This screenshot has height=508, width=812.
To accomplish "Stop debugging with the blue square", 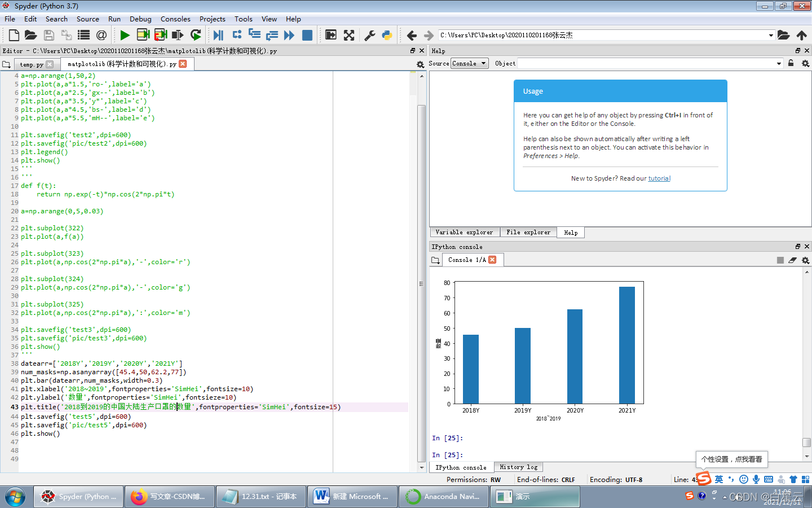I will [x=307, y=35].
